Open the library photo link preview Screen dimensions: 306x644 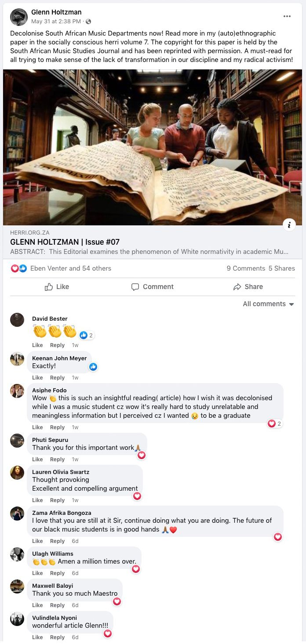click(x=153, y=147)
